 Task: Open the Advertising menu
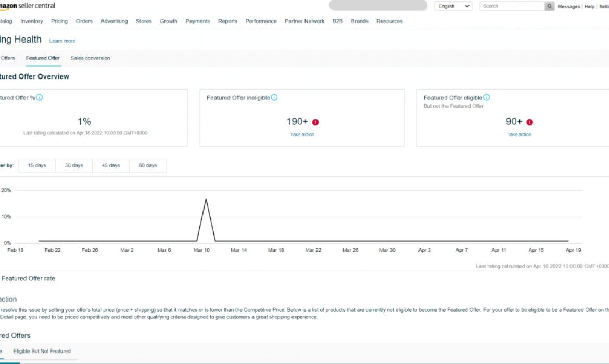click(x=114, y=21)
